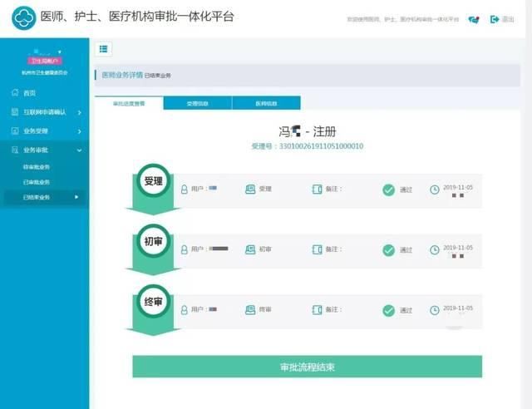
Task: Click the green check in 受理 row
Action: (389, 190)
